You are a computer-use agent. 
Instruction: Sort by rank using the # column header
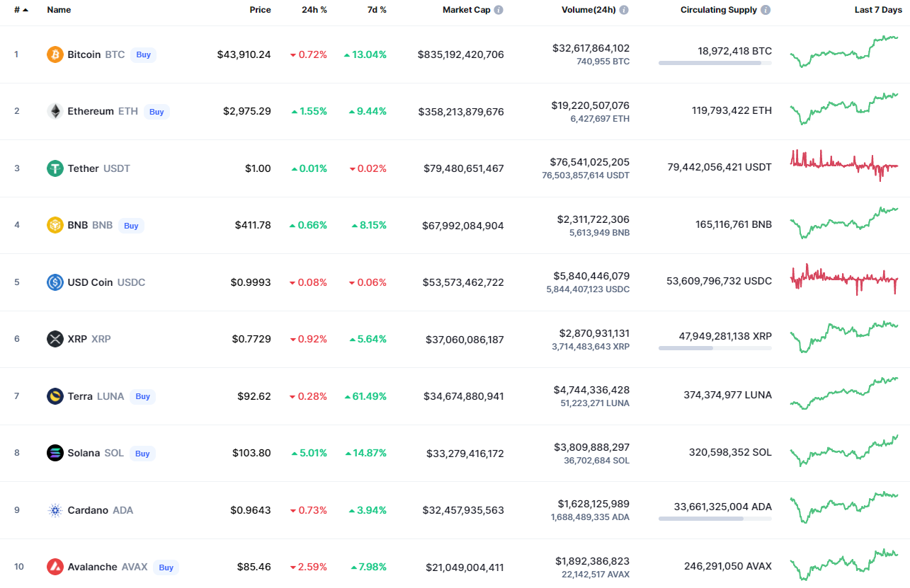click(x=21, y=10)
